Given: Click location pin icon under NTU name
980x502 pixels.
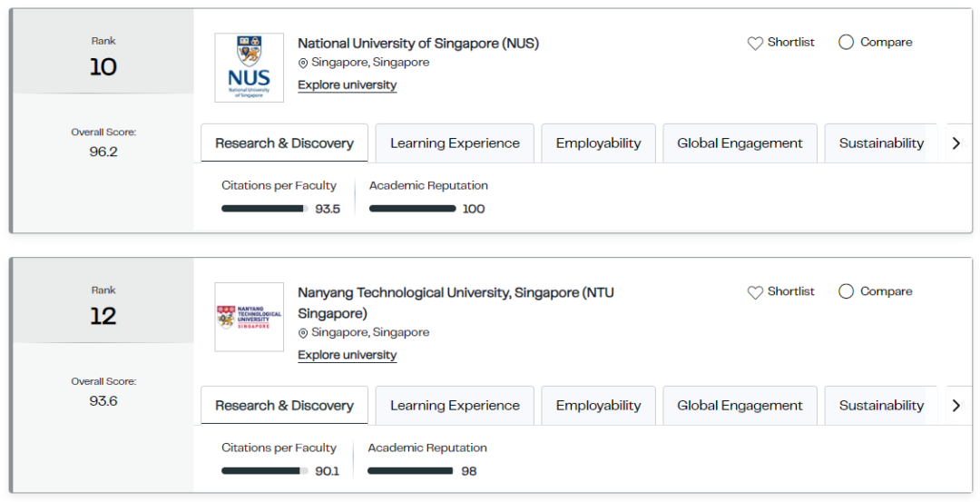Looking at the screenshot, I should pos(303,333).
